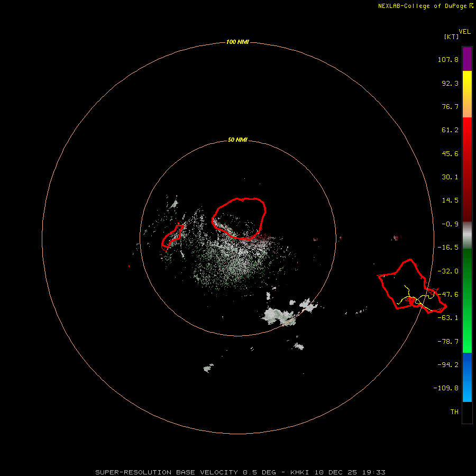Click the -47.6 velocity scale value
This screenshot has height=476, width=476.
448,295
